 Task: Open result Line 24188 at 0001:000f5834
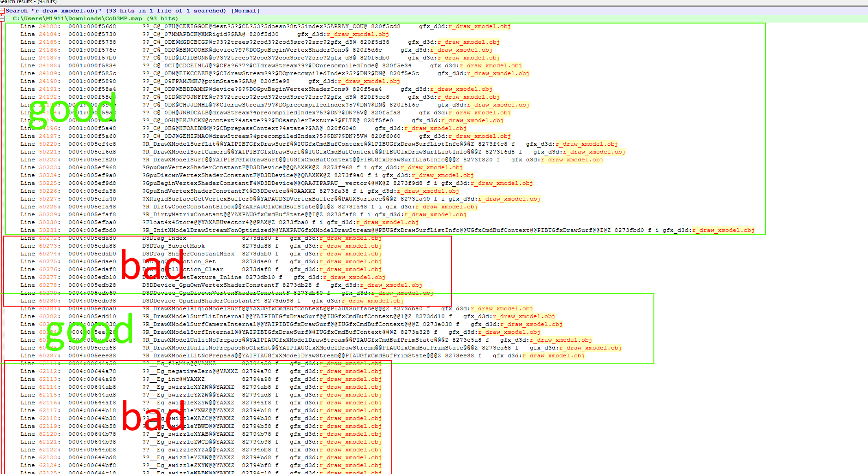tap(271, 65)
